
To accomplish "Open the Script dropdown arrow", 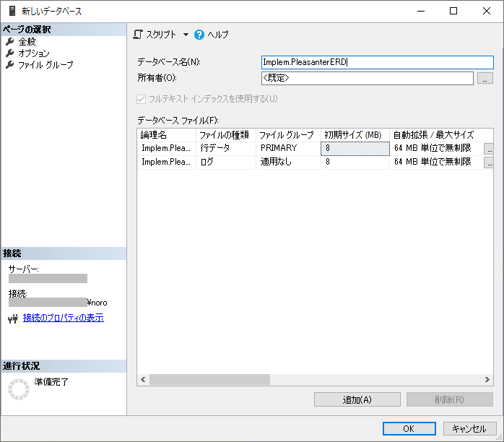I will 186,35.
